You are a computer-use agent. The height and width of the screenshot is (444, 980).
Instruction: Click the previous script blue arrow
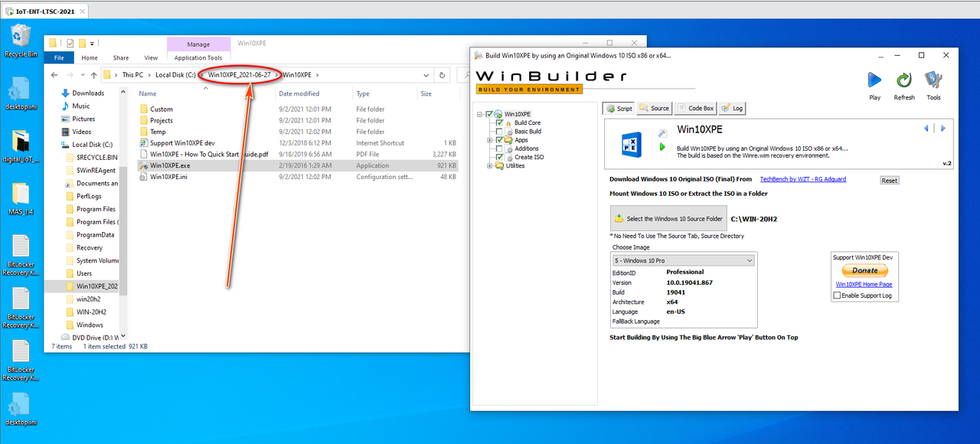[x=926, y=128]
